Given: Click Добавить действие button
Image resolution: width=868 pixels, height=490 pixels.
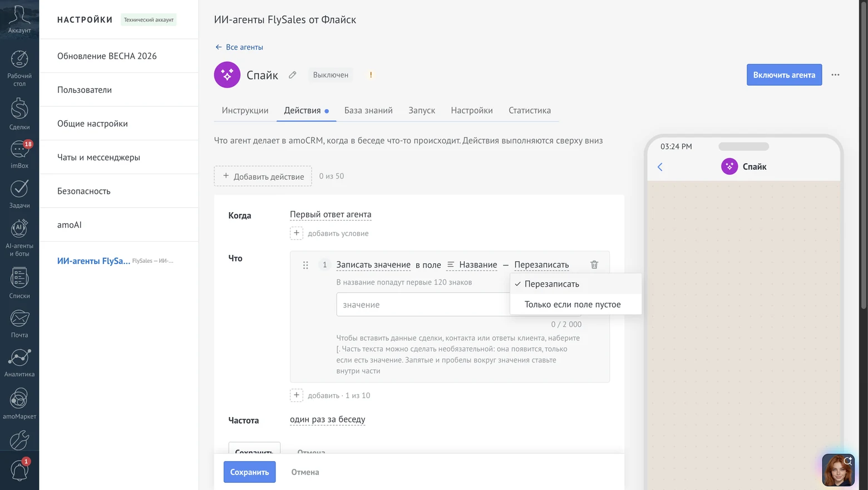Looking at the screenshot, I should 263,176.
